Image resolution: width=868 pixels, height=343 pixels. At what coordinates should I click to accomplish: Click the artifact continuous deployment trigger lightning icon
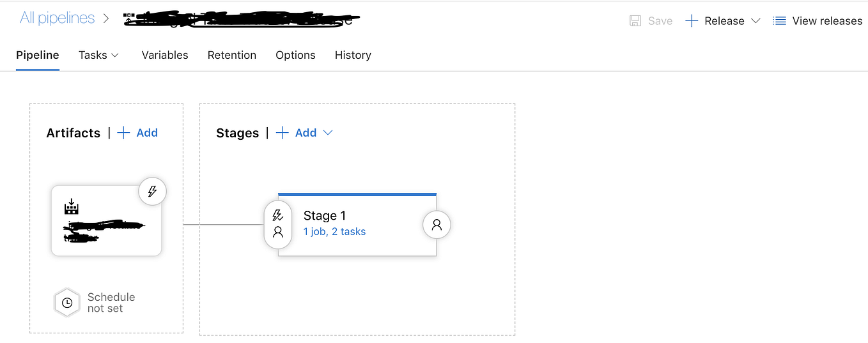[152, 192]
